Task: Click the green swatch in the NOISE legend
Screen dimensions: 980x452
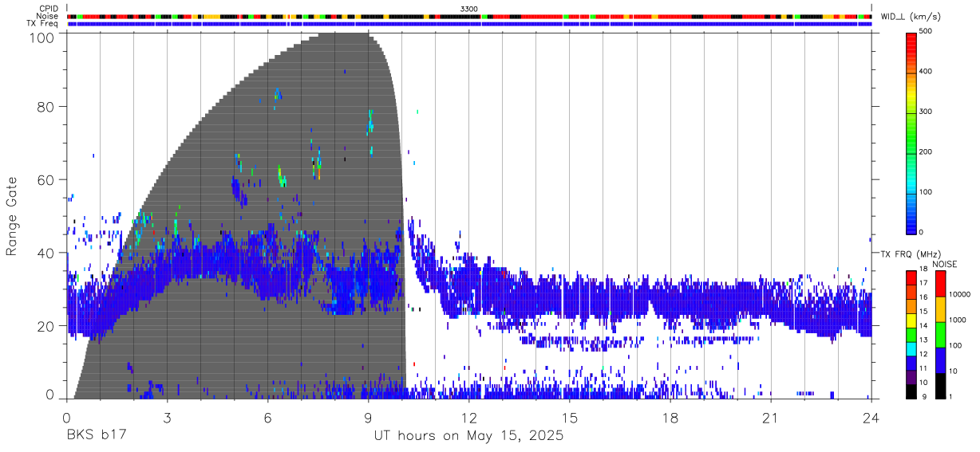Action: 940,334
